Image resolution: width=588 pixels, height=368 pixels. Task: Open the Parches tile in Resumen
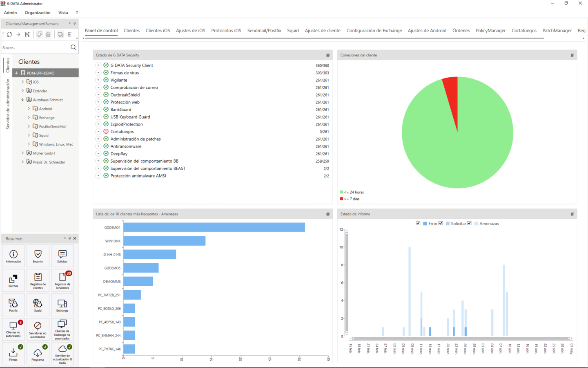coord(13,280)
